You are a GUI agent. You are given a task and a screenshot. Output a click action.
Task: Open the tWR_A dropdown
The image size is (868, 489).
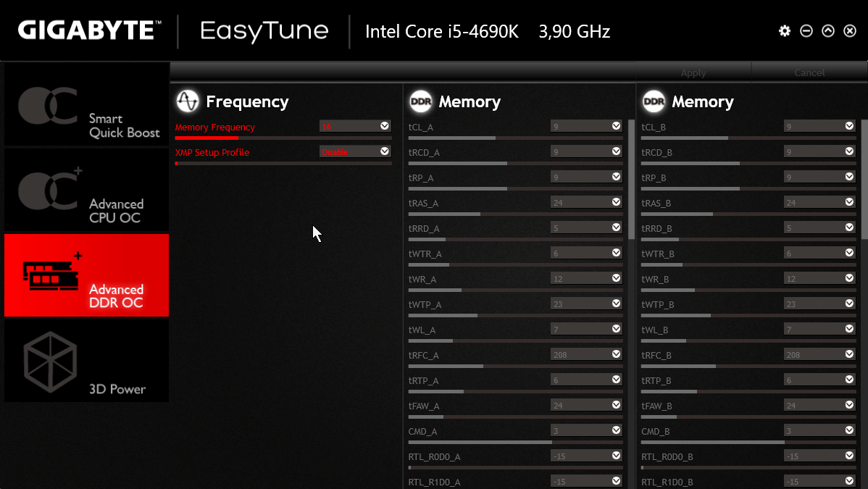pos(586,279)
